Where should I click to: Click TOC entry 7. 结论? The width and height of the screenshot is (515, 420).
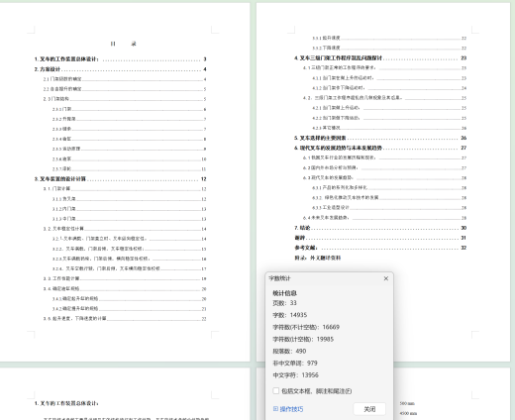(380, 228)
